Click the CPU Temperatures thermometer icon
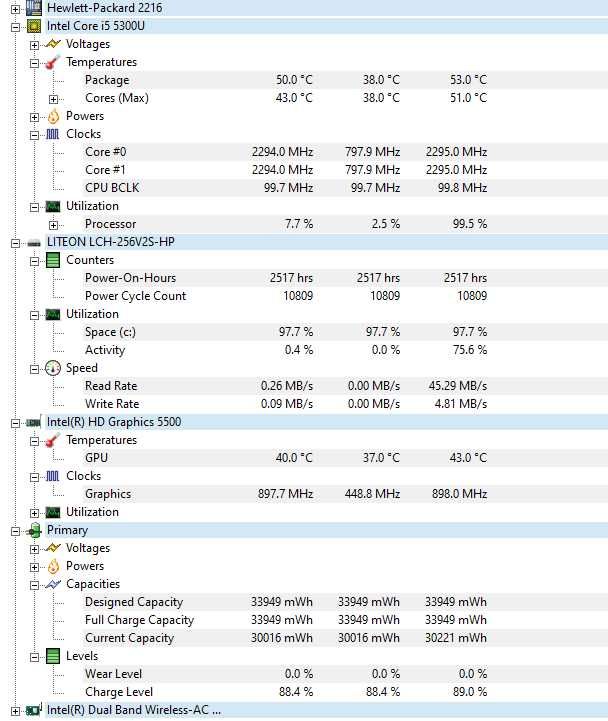 pyautogui.click(x=53, y=62)
